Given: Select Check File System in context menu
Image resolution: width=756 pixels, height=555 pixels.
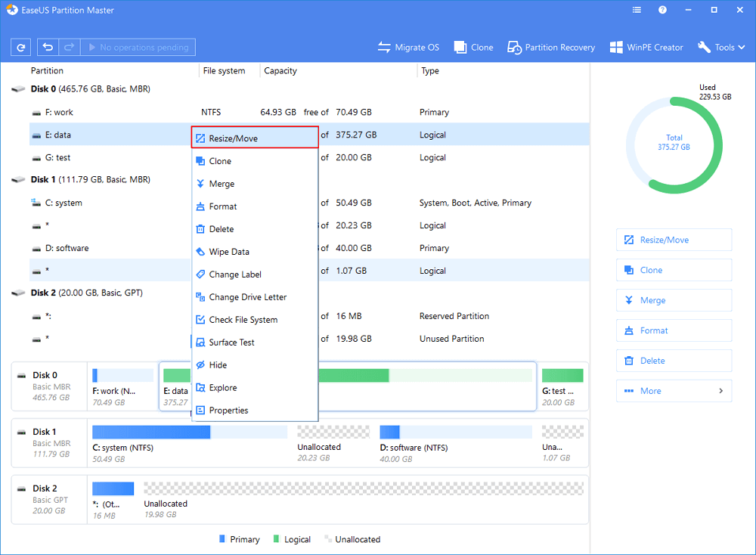Looking at the screenshot, I should (255, 320).
